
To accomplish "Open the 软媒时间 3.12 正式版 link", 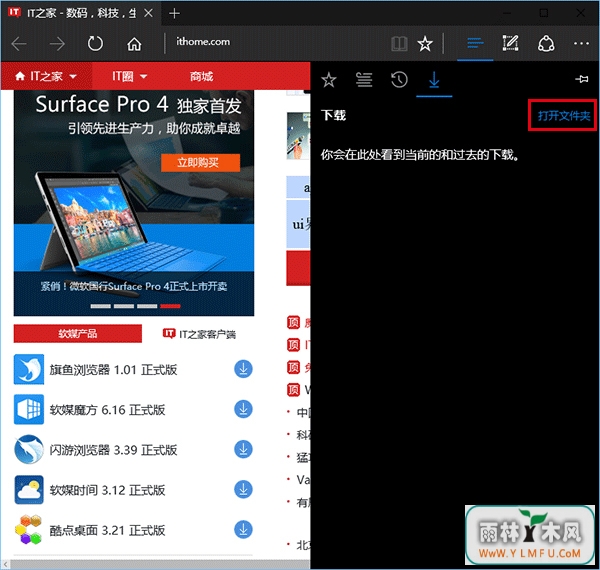I will pyautogui.click(x=107, y=490).
